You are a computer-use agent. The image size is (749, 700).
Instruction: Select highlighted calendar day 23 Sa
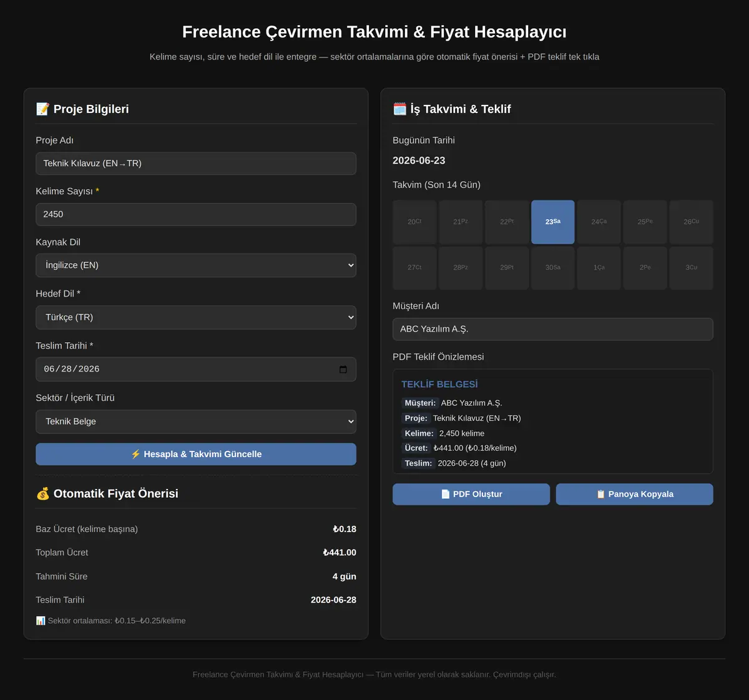tap(553, 222)
